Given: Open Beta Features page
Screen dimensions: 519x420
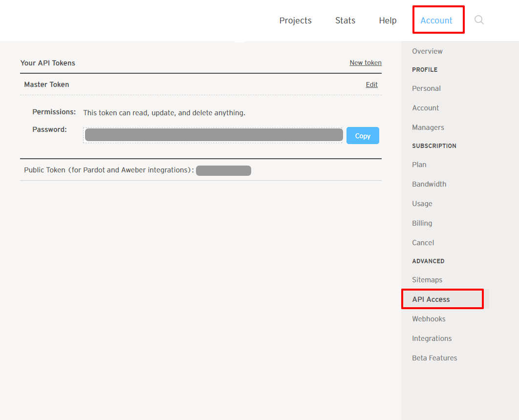Looking at the screenshot, I should 434,358.
